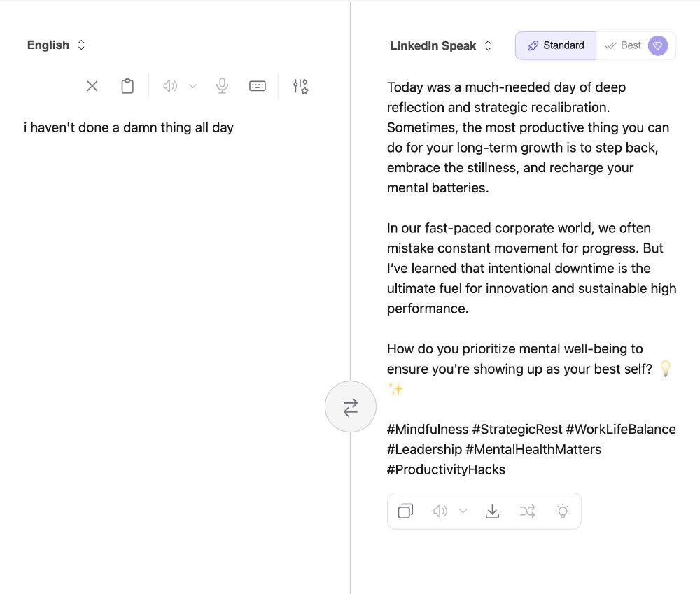The width and height of the screenshot is (700, 594).
Task: Download the translation result
Action: pos(492,511)
